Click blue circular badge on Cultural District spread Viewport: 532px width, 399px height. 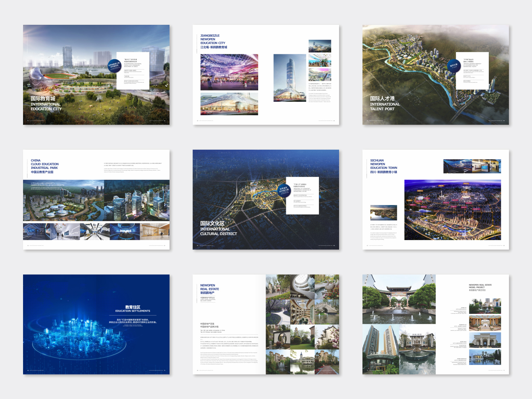coord(284,191)
